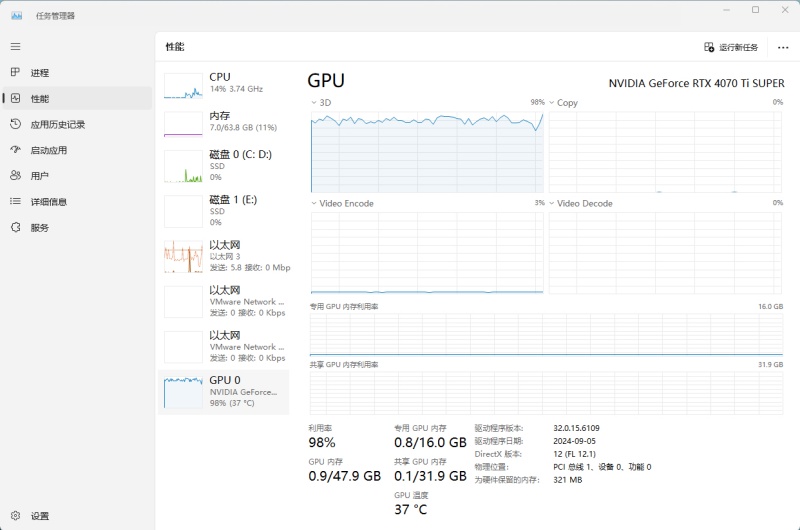Click 专用 GPU 内存利用率 graph
This screenshot has height=530, width=800.
[x=546, y=335]
